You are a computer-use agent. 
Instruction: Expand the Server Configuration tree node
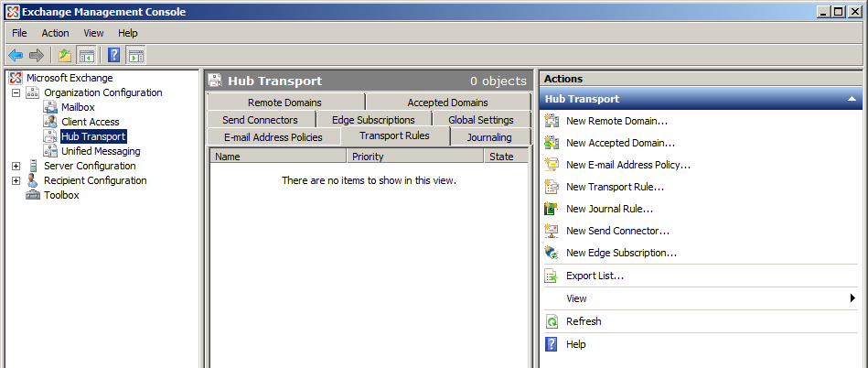[x=16, y=166]
